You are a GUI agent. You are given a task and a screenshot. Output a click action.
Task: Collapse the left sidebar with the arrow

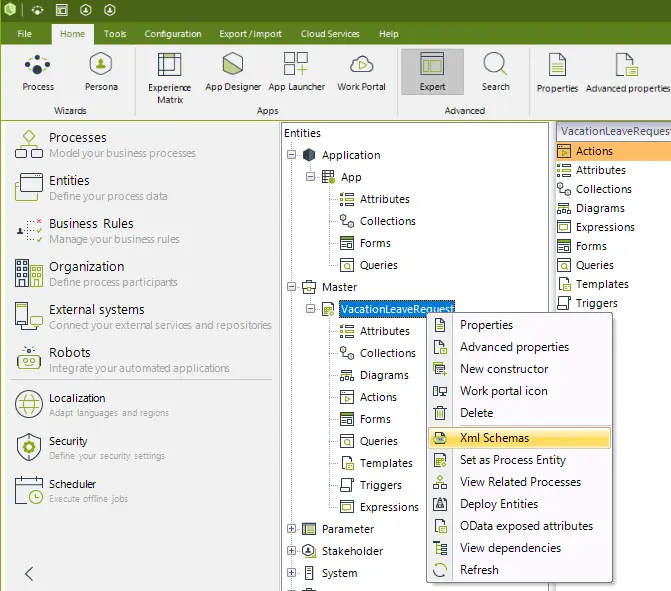pyautogui.click(x=29, y=573)
